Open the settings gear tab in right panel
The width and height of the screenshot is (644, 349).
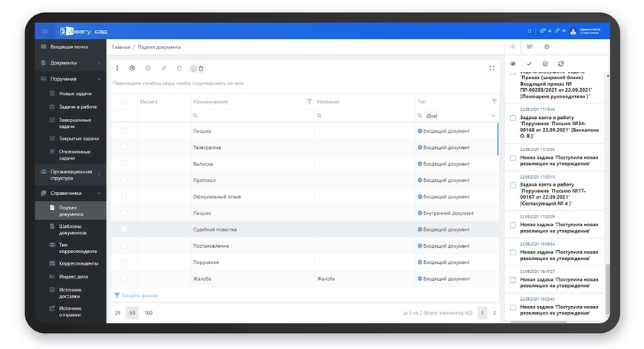[547, 47]
